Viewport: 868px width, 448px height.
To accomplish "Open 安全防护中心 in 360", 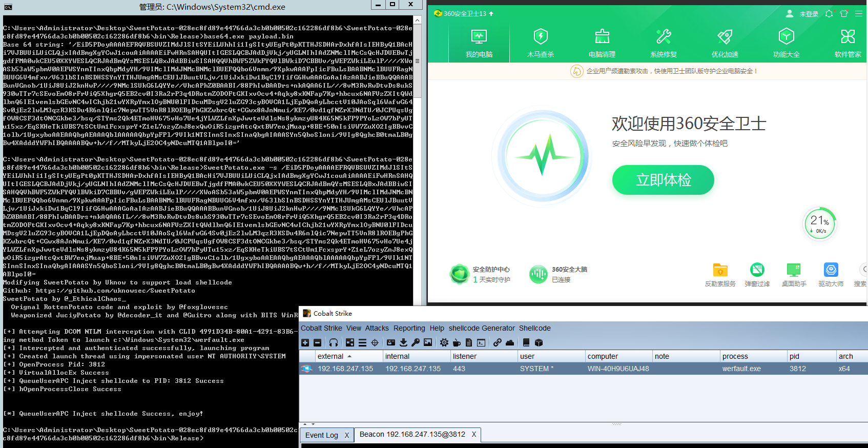I will point(480,274).
